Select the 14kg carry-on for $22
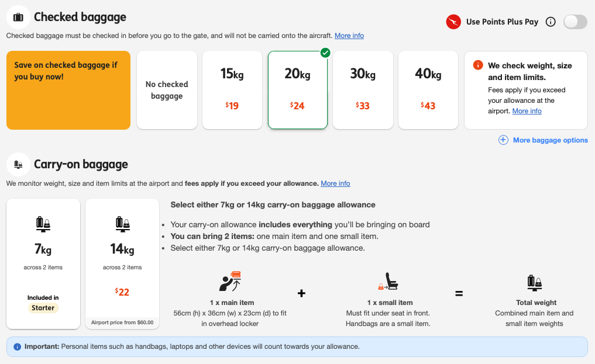The image size is (595, 364). [x=122, y=263]
